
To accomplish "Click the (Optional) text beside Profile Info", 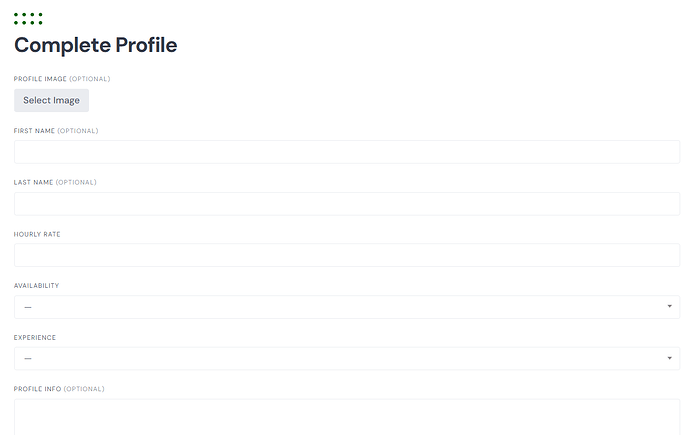I will point(84,389).
